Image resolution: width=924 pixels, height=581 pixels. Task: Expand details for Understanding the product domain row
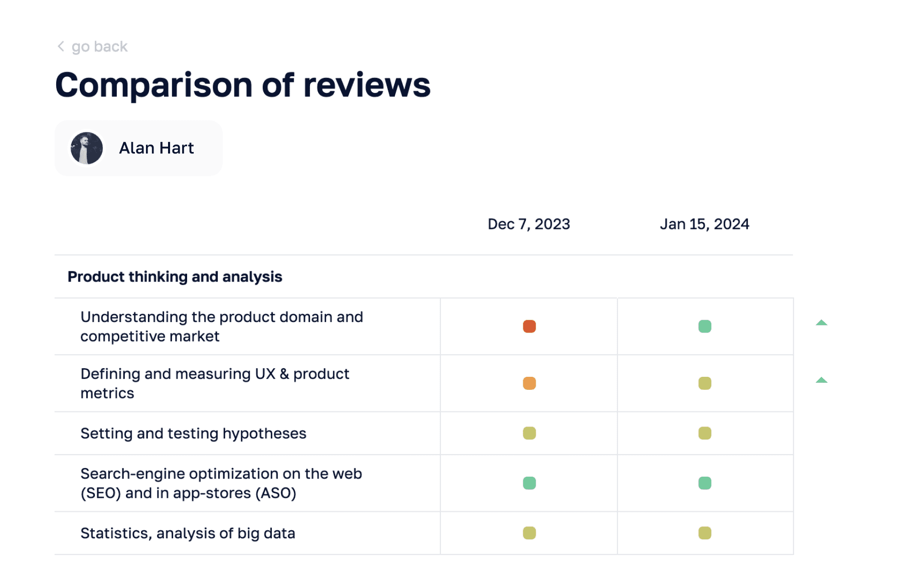pyautogui.click(x=221, y=326)
